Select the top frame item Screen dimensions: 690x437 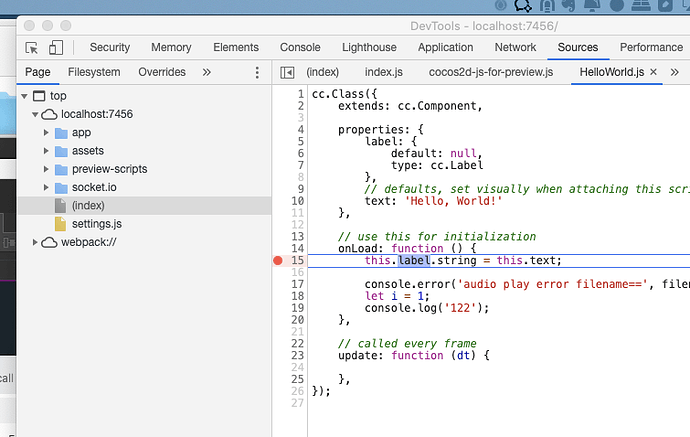coord(58,96)
